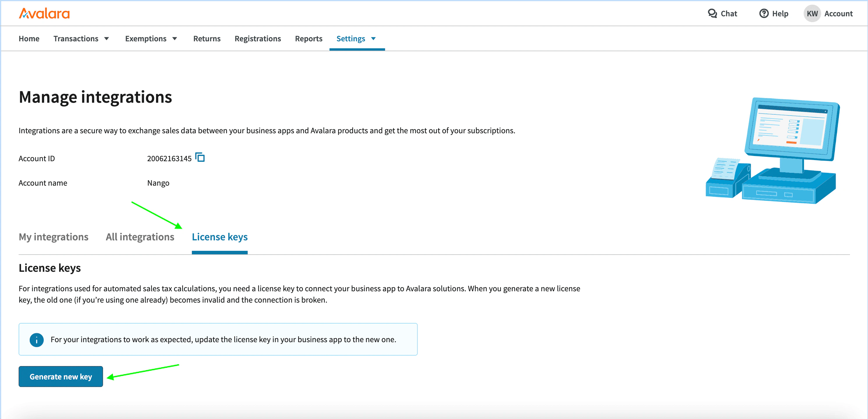Click the Avalara logo

44,13
